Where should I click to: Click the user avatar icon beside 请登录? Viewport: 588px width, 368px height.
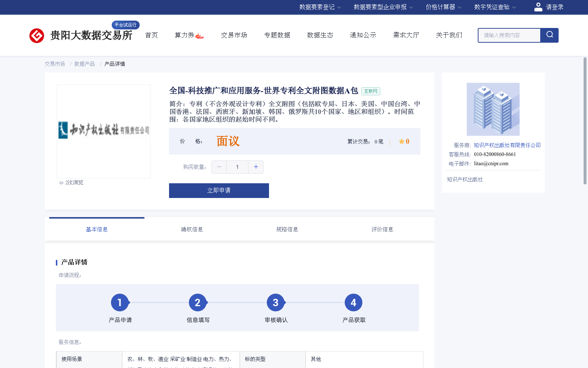tap(538, 7)
